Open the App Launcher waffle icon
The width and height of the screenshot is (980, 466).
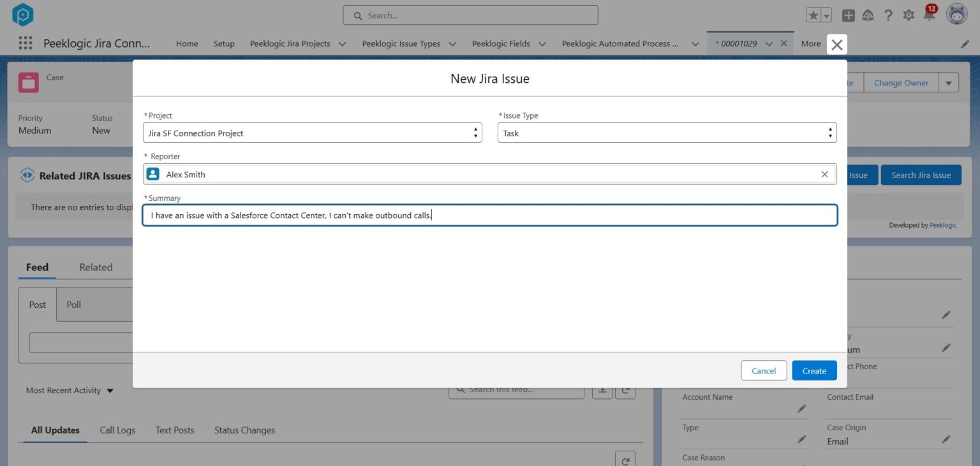click(25, 43)
